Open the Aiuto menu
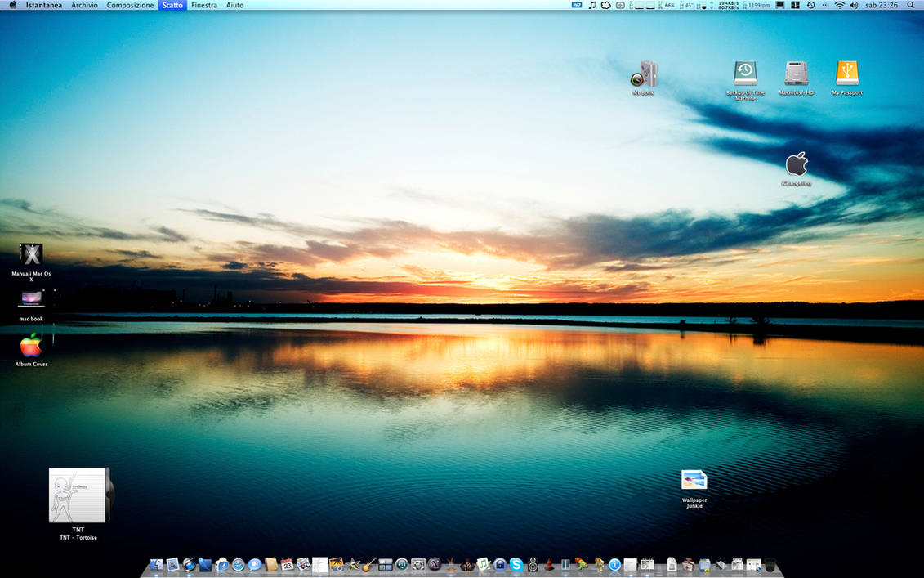This screenshot has height=578, width=924. tap(234, 5)
